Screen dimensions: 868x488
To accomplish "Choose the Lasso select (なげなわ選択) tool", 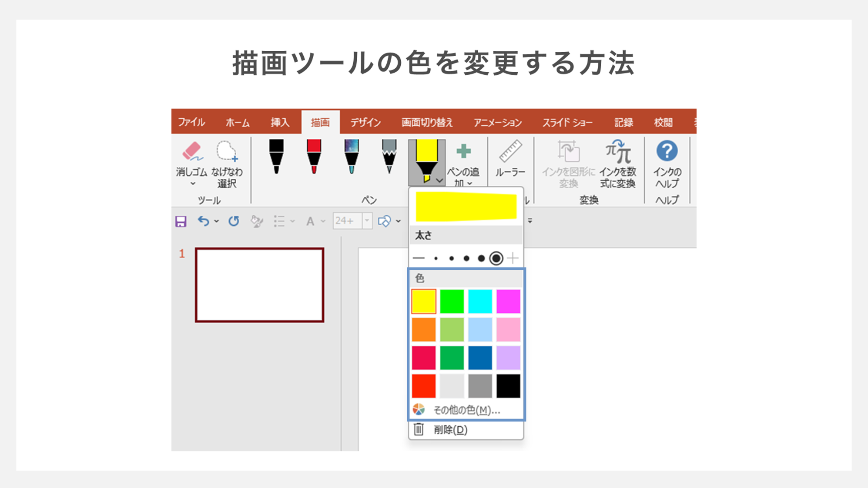I will [x=227, y=164].
